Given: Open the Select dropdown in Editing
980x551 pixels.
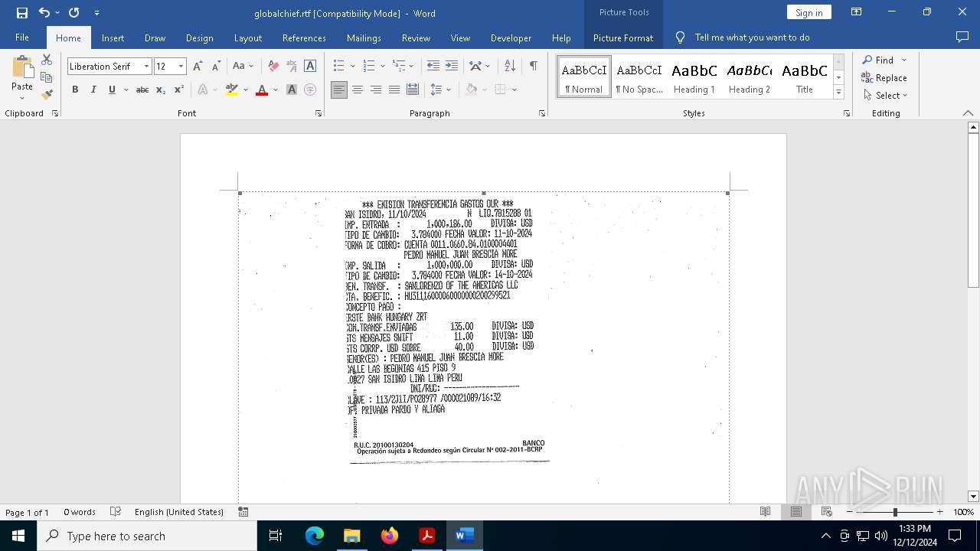Looking at the screenshot, I should click(885, 96).
